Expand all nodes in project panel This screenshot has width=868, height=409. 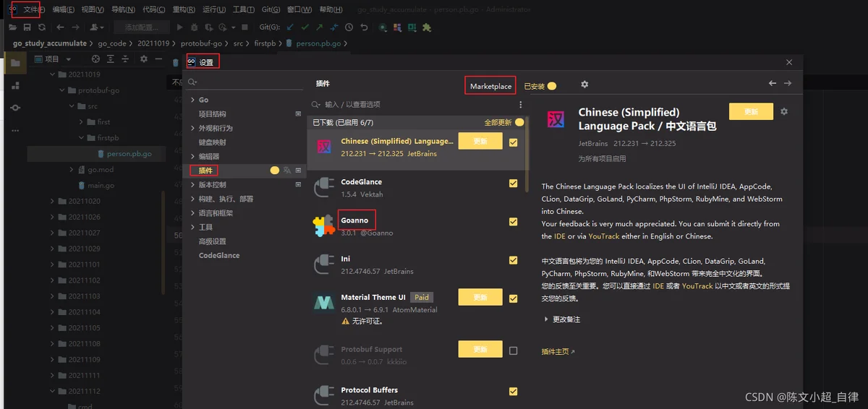pyautogui.click(x=111, y=59)
